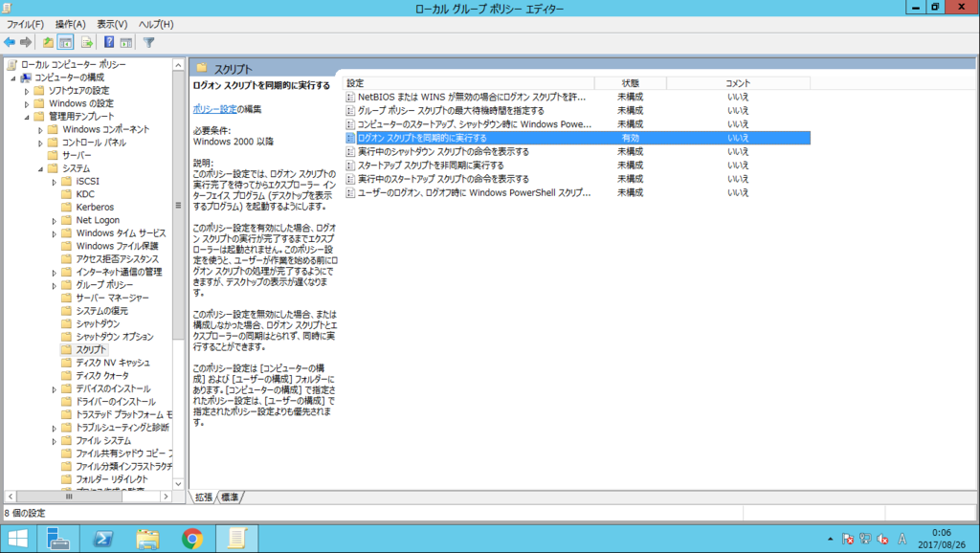Click the tree pane scroll up arrow

coord(178,65)
